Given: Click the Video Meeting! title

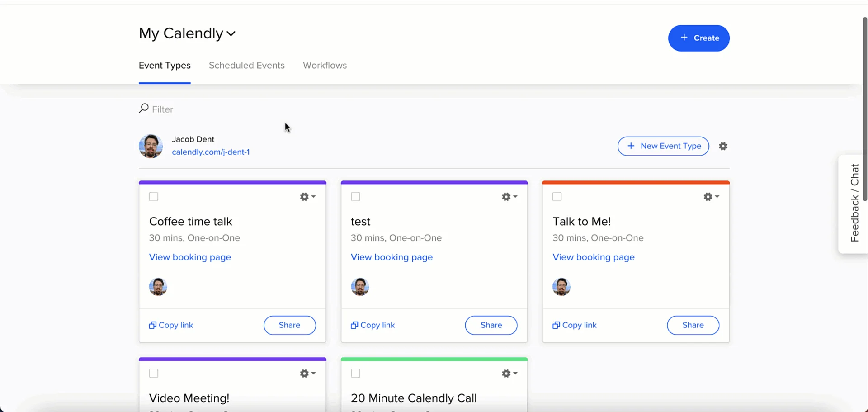Looking at the screenshot, I should 189,398.
